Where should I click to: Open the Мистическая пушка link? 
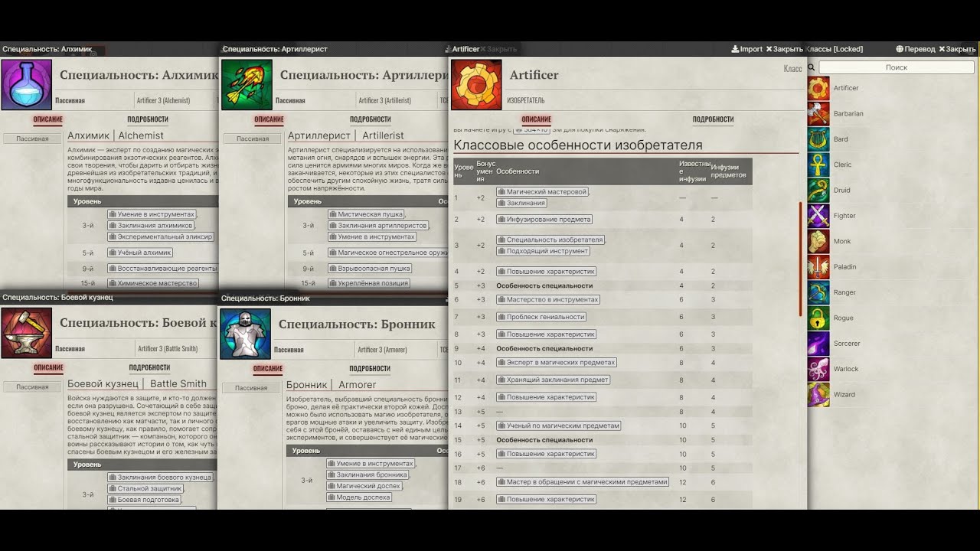pyautogui.click(x=366, y=215)
